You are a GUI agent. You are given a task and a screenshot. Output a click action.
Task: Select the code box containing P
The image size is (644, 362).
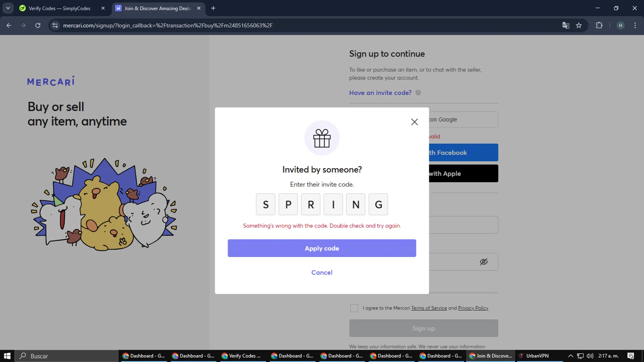coord(288,205)
